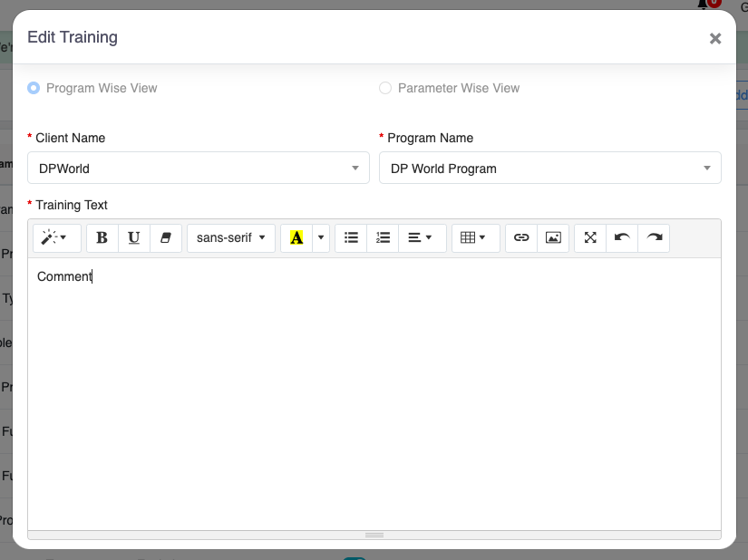748x560 pixels.
Task: Click inside the Training Text editor area
Action: pyautogui.click(x=374, y=390)
